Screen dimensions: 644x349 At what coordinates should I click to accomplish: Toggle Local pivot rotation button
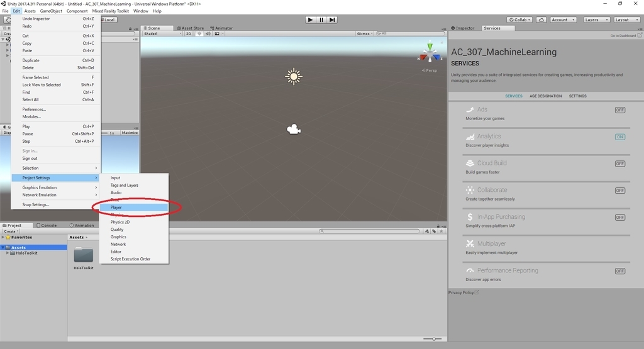[109, 19]
